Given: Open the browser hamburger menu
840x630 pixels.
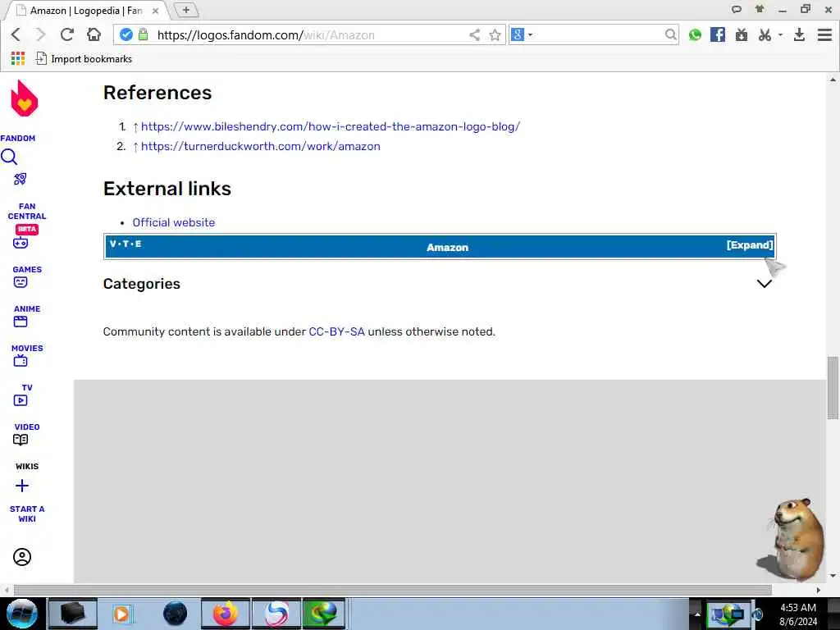Looking at the screenshot, I should point(824,34).
